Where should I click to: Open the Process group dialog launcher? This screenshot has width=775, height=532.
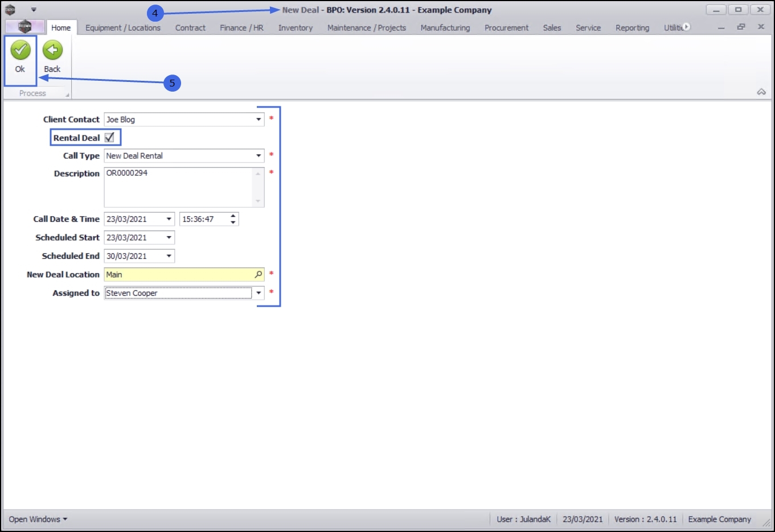click(x=67, y=95)
